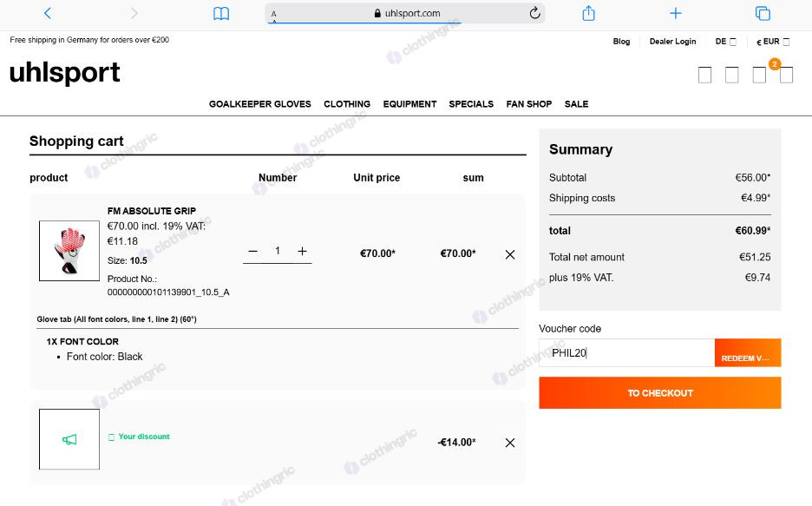Click the discount megaphone thumbnail

pos(69,439)
